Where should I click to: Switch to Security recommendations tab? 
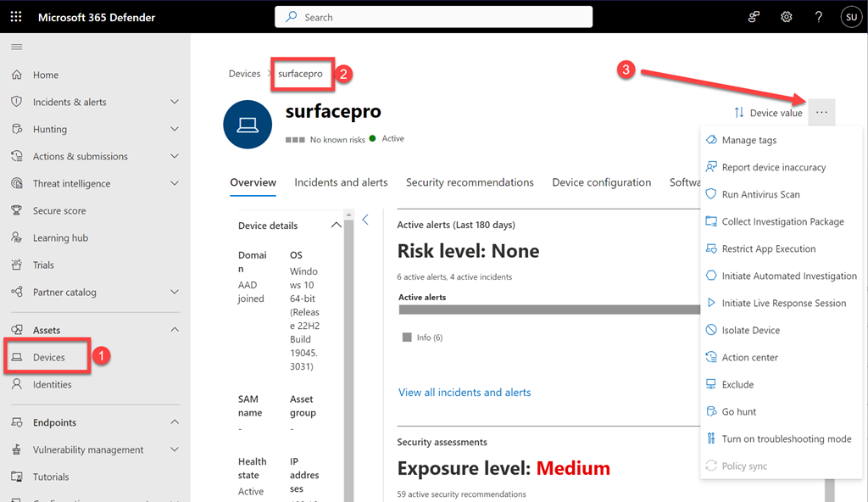coord(470,182)
